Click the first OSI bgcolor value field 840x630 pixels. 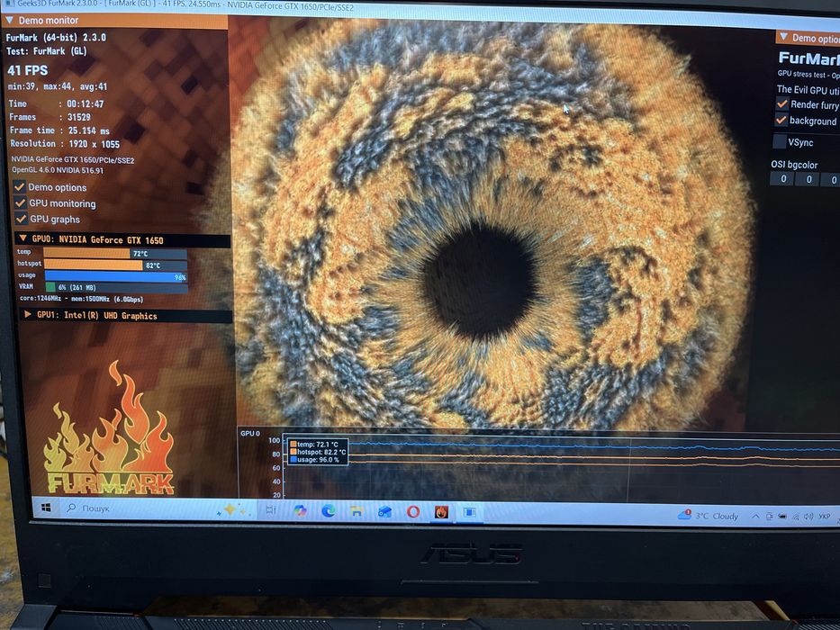coord(783,179)
